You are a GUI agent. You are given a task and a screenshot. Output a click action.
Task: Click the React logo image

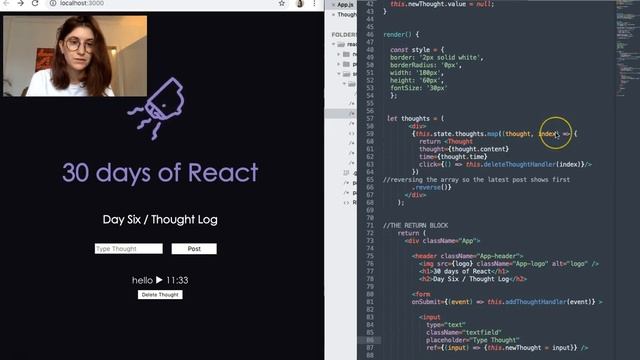(156, 109)
